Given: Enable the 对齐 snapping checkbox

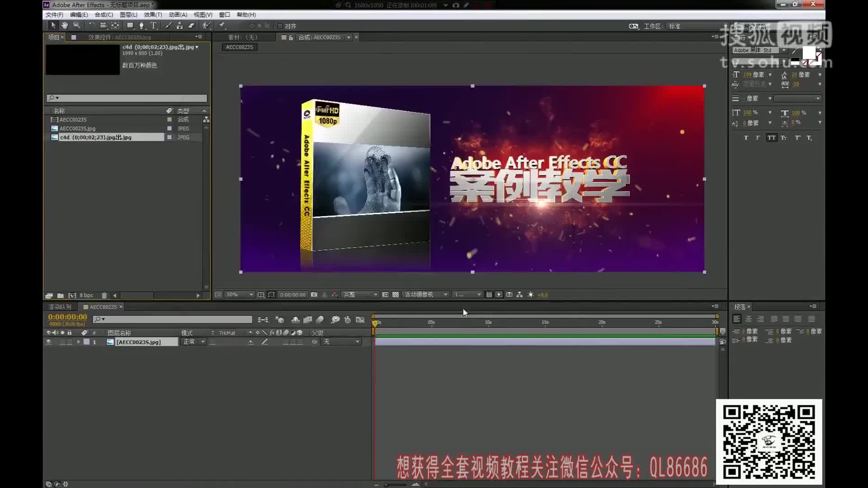Looking at the screenshot, I should point(280,26).
